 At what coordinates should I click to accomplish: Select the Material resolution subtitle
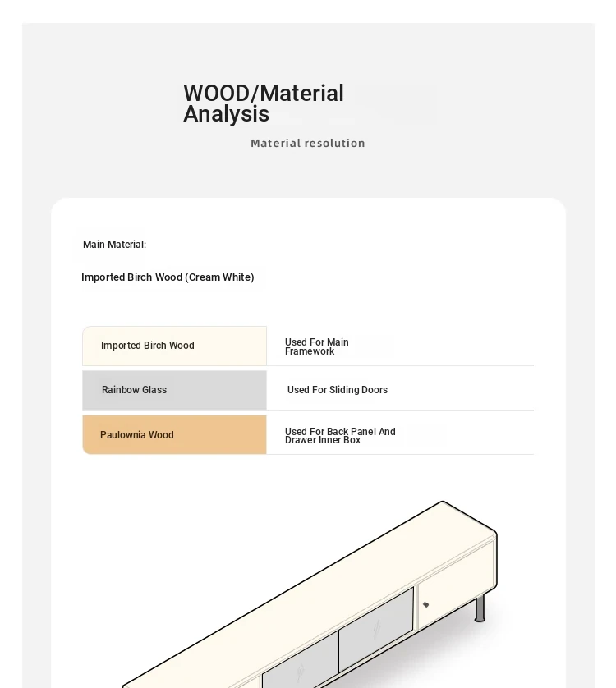[308, 144]
